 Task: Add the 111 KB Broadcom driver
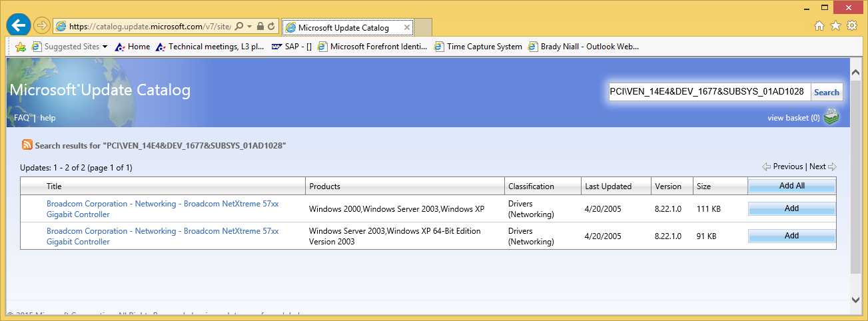click(791, 209)
